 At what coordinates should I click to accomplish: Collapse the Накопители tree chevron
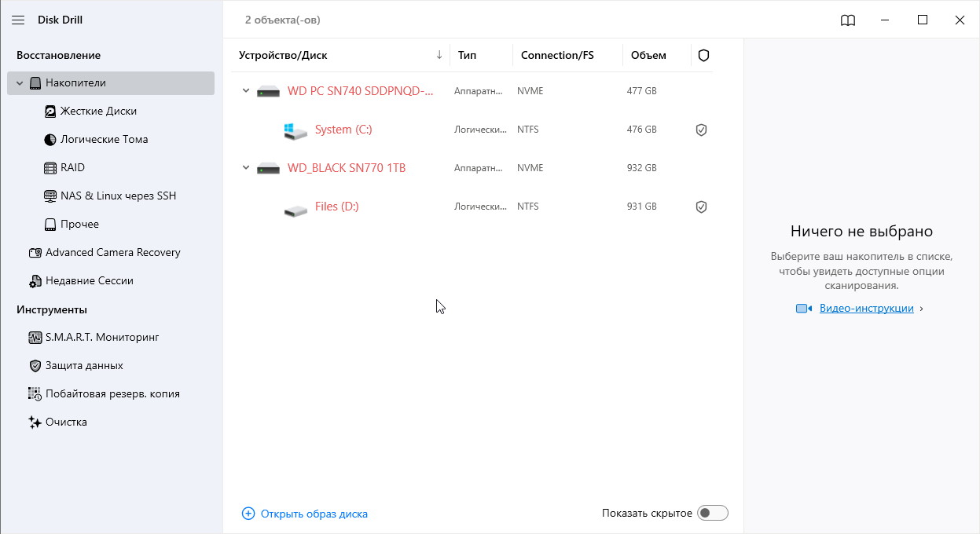[20, 83]
